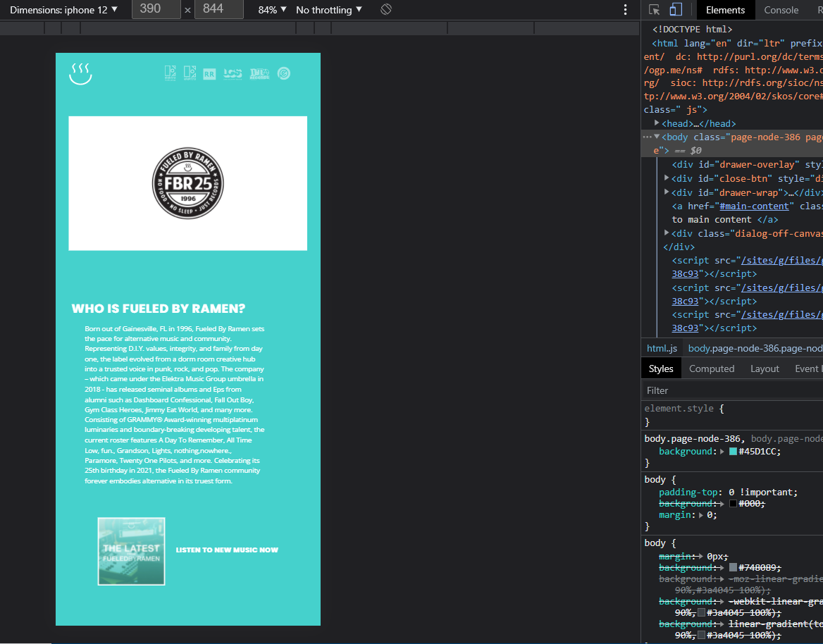Follow the #main-content href link
Viewport: 823px width, 644px height.
click(754, 206)
